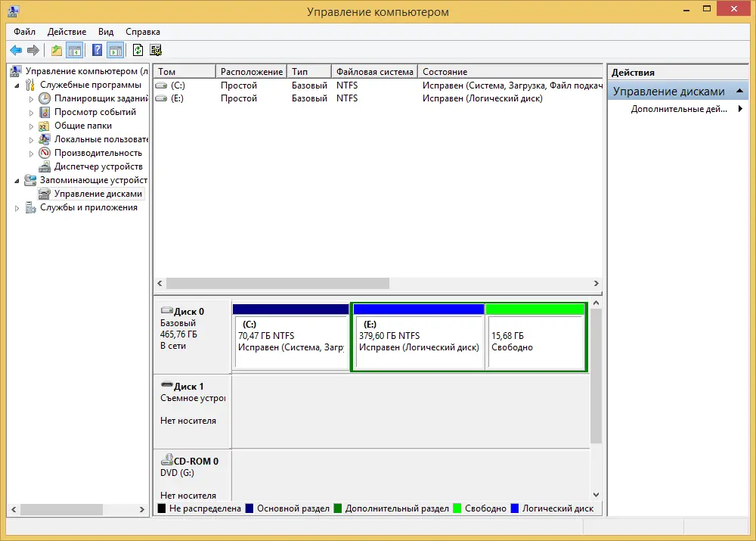Screen dimensions: 756x541
Task: Toggle the show/hide Action pane button
Action: 115,51
